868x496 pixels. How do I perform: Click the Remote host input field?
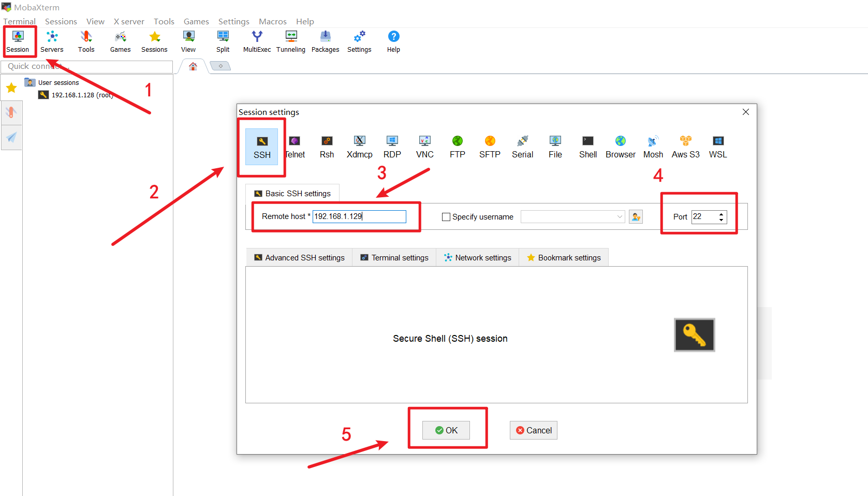(359, 216)
